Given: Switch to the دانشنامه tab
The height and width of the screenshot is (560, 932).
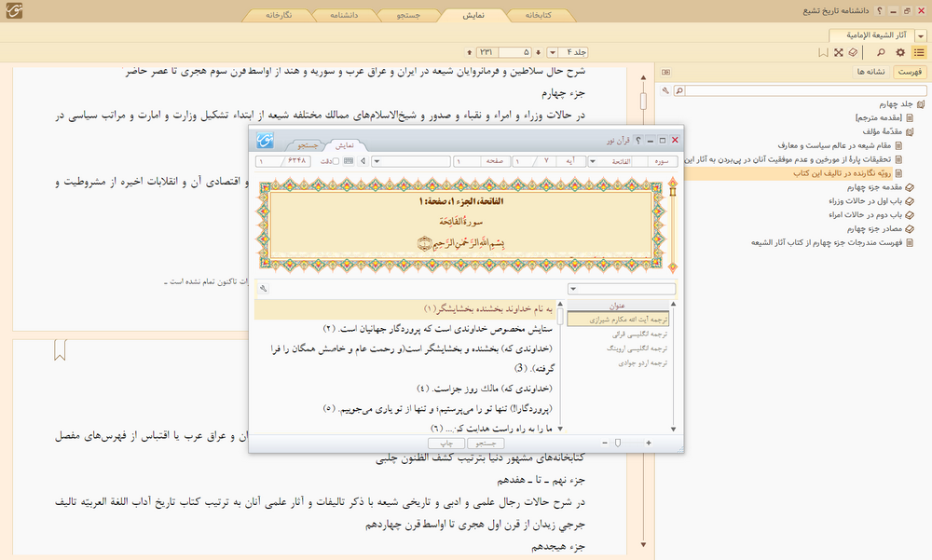Looking at the screenshot, I should (344, 16).
